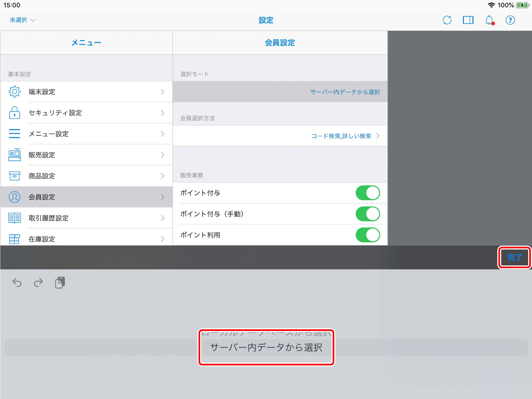Open notifications bell icon
Viewport: 532px width, 399px height.
click(489, 20)
